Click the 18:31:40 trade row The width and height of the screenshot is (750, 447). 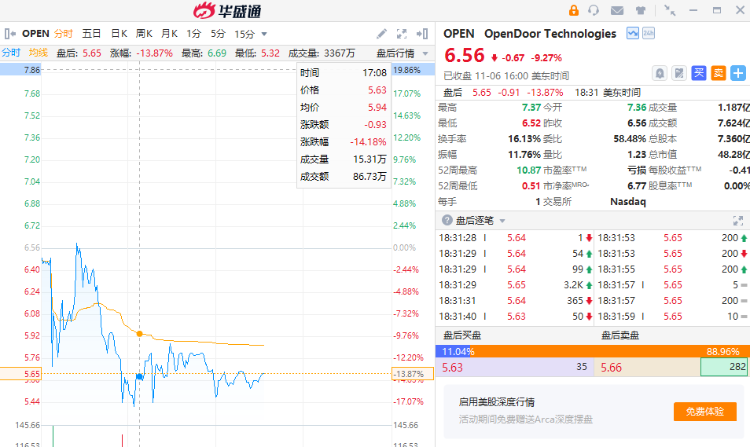pyautogui.click(x=515, y=316)
